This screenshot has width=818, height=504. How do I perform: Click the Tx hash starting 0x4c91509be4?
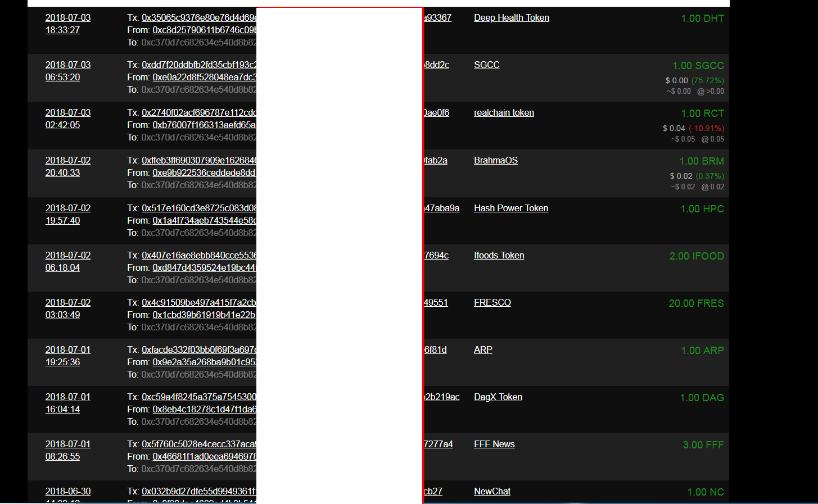(199, 303)
